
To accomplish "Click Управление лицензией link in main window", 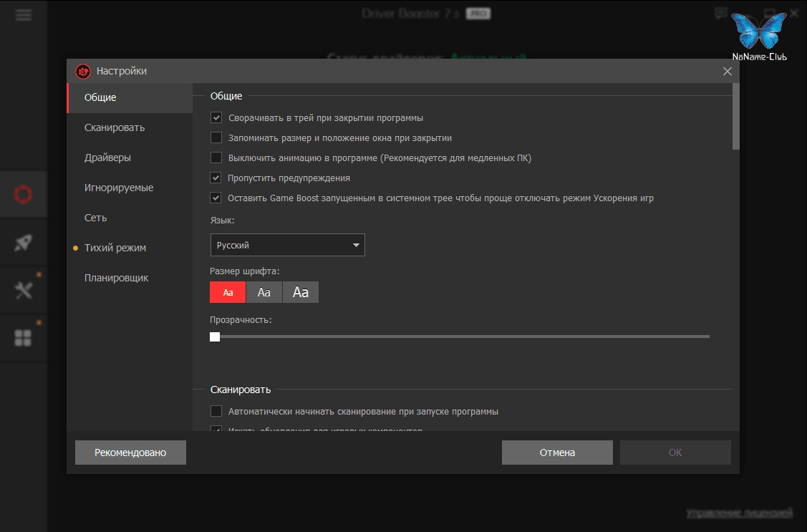I will point(740,513).
